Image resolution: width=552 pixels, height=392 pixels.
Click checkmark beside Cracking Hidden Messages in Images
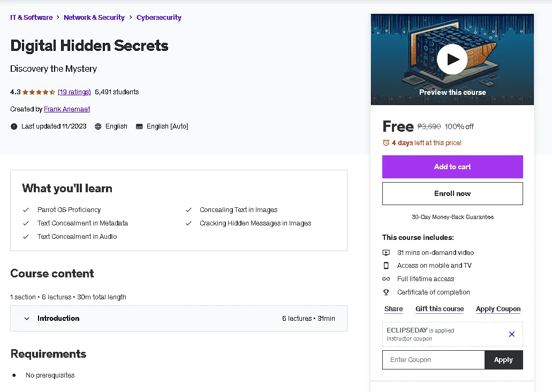[x=188, y=223]
